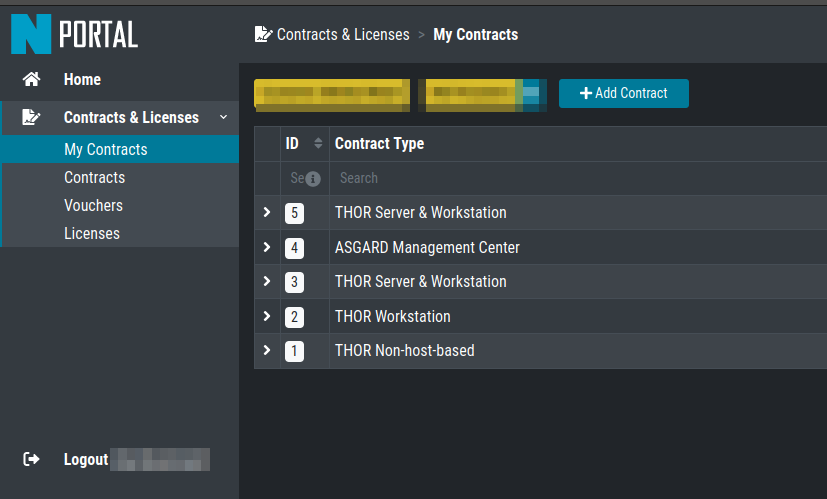This screenshot has width=827, height=499.
Task: Select THOR Non-host-based text
Action: tap(405, 351)
